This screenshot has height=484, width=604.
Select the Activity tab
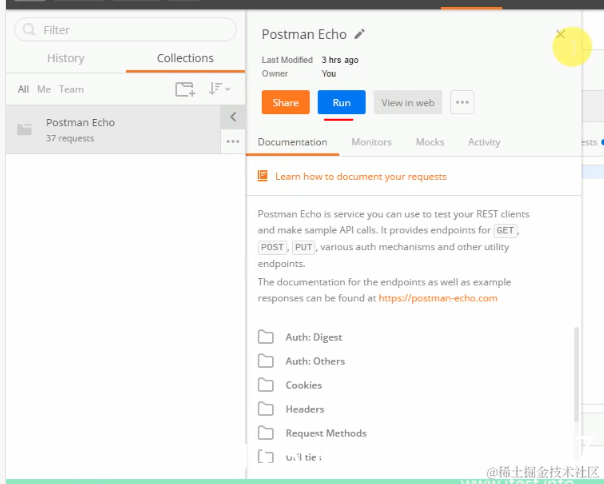tap(484, 142)
